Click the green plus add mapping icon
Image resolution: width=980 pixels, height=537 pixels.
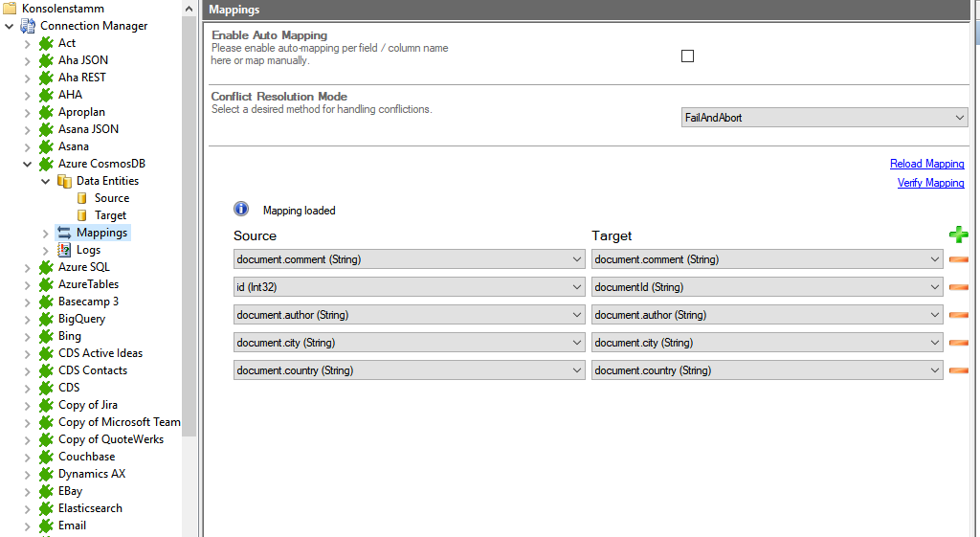click(x=958, y=235)
